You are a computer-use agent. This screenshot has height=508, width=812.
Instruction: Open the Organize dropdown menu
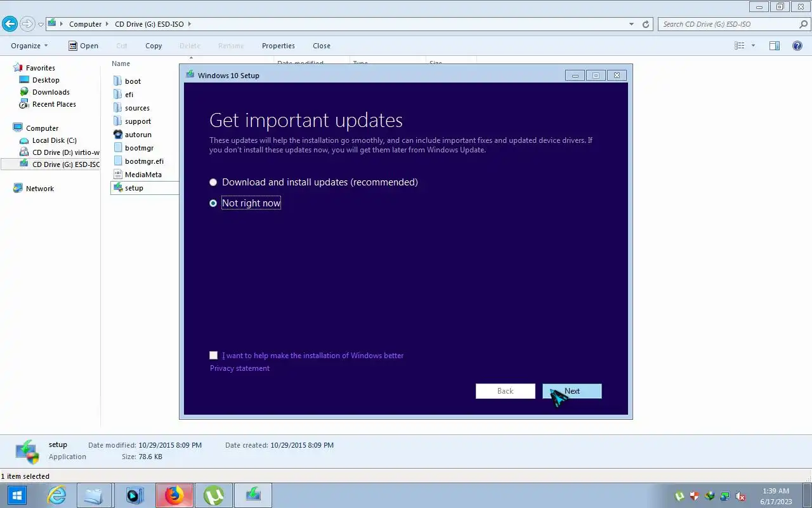tap(29, 46)
